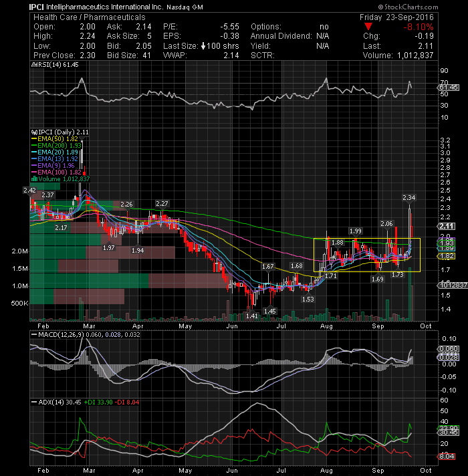468x476 pixels.
Task: Click the Annual Dividend label
Action: (281, 36)
